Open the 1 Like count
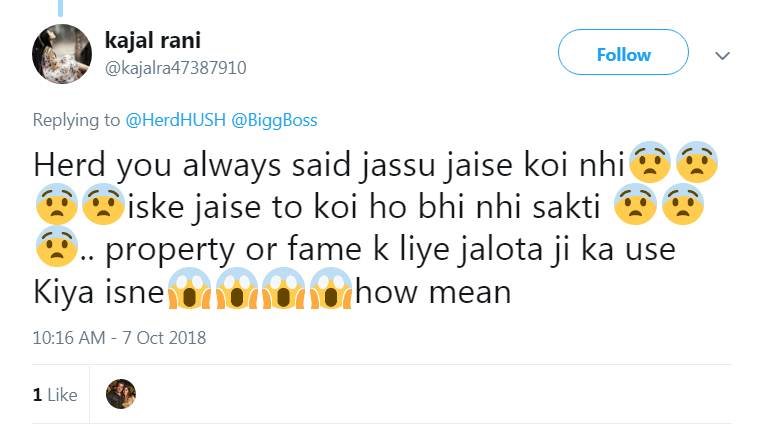 tap(55, 395)
